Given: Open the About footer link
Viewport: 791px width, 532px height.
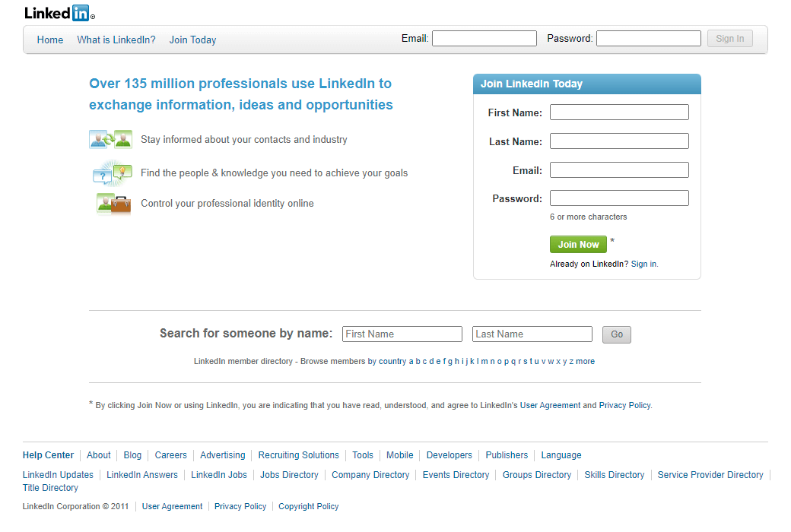Looking at the screenshot, I should [x=98, y=454].
